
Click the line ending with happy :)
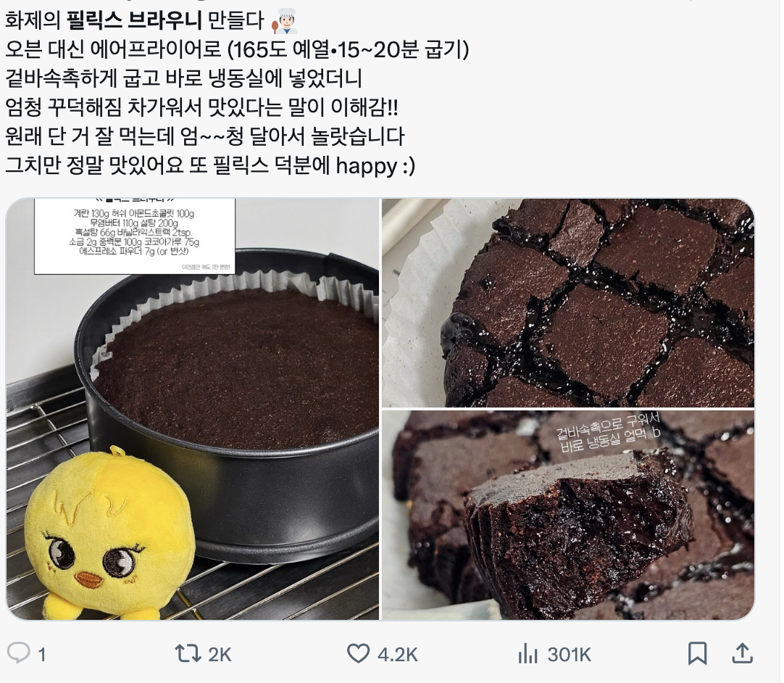tap(210, 165)
